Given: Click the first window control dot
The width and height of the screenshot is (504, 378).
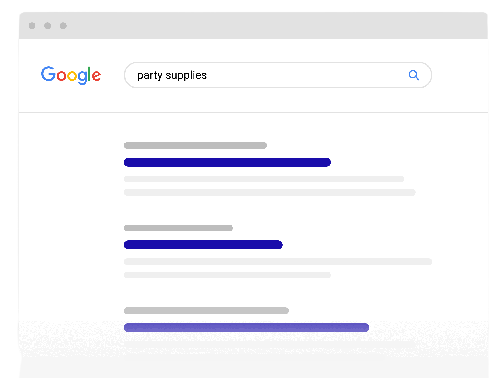Looking at the screenshot, I should click(x=32, y=26).
